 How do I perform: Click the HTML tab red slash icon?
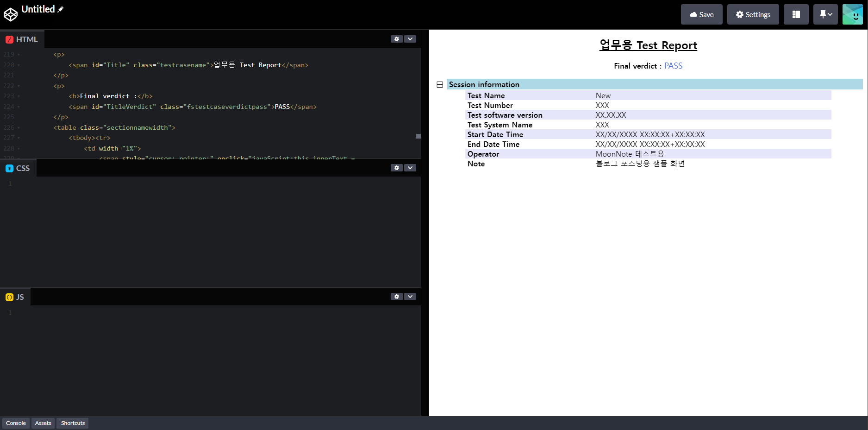9,39
